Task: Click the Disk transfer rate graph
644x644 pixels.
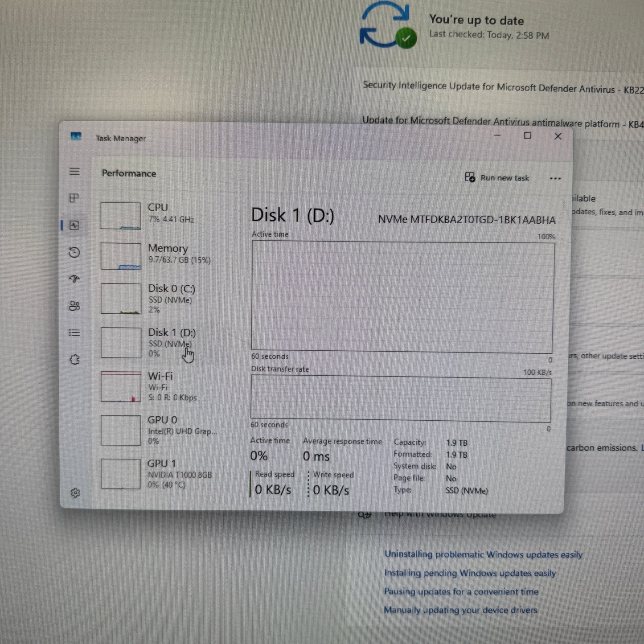Action: (401, 398)
